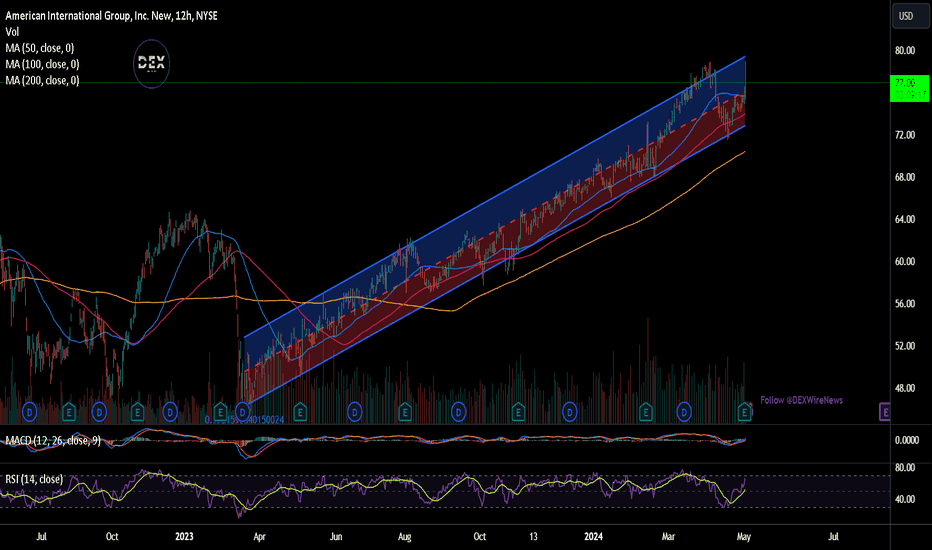
Task: Click the Aug label on time axis
Action: [x=404, y=537]
